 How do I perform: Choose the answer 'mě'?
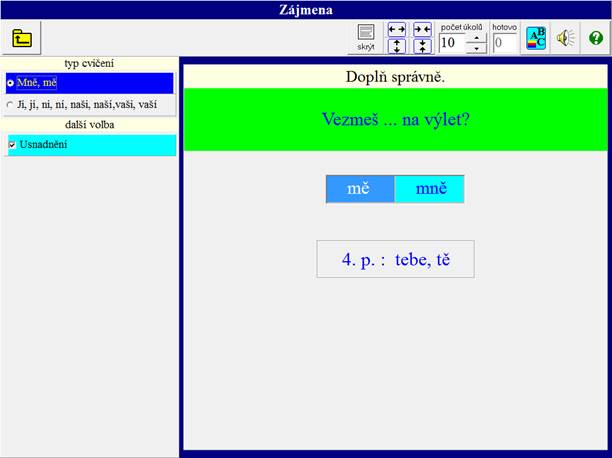(x=360, y=189)
